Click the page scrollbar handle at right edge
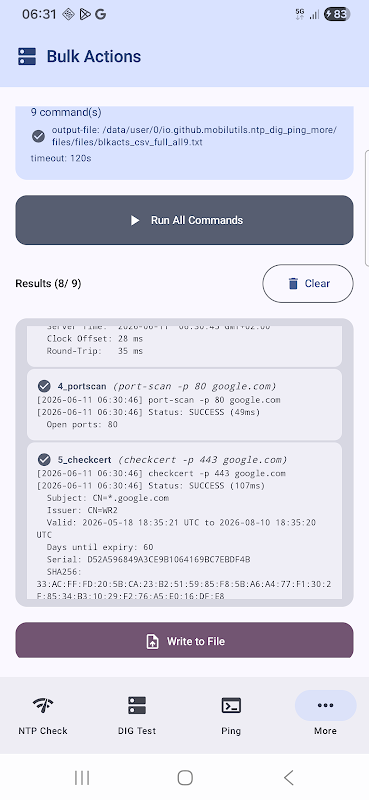Screen dimensions: 369x800 (x=366, y=208)
